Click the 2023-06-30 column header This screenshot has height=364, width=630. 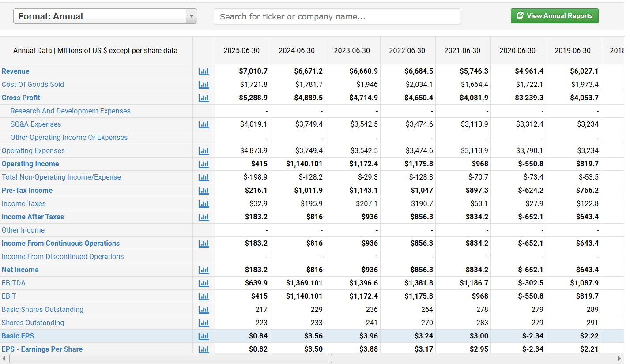pos(352,50)
